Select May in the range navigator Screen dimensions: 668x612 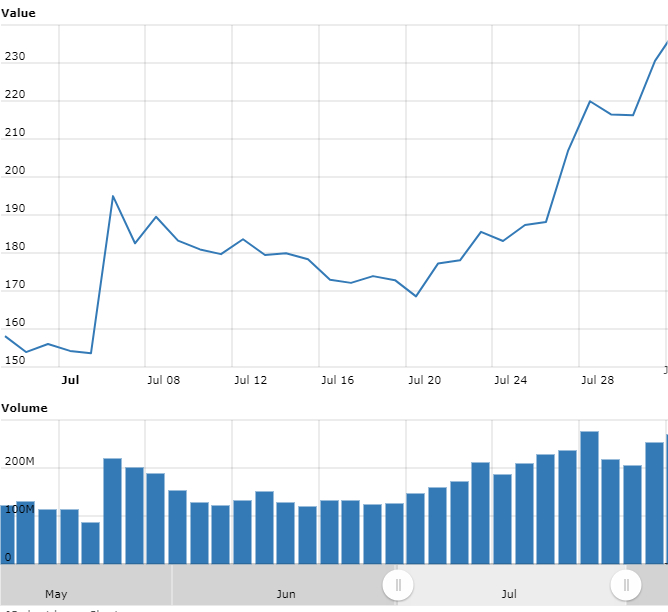point(56,594)
